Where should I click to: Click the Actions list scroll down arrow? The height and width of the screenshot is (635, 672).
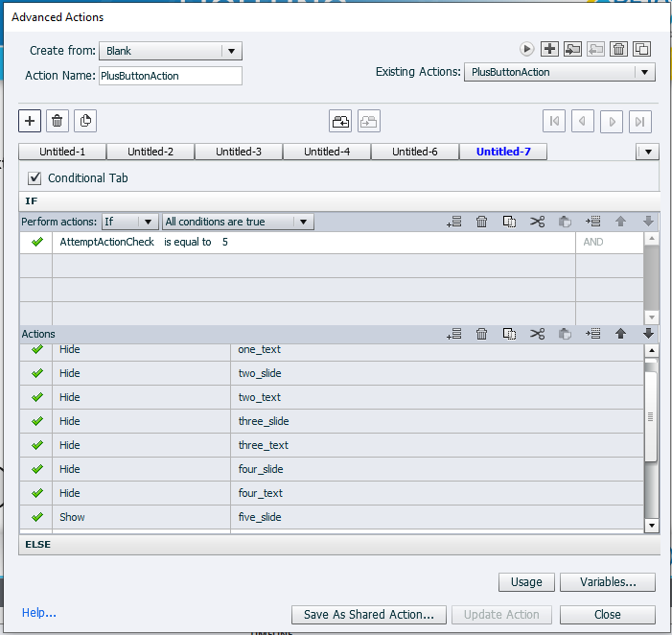(652, 526)
